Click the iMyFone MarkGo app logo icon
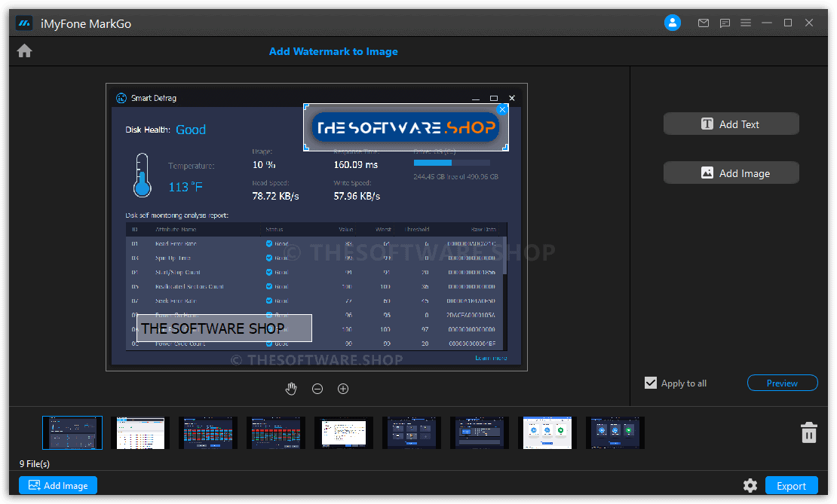 point(24,23)
